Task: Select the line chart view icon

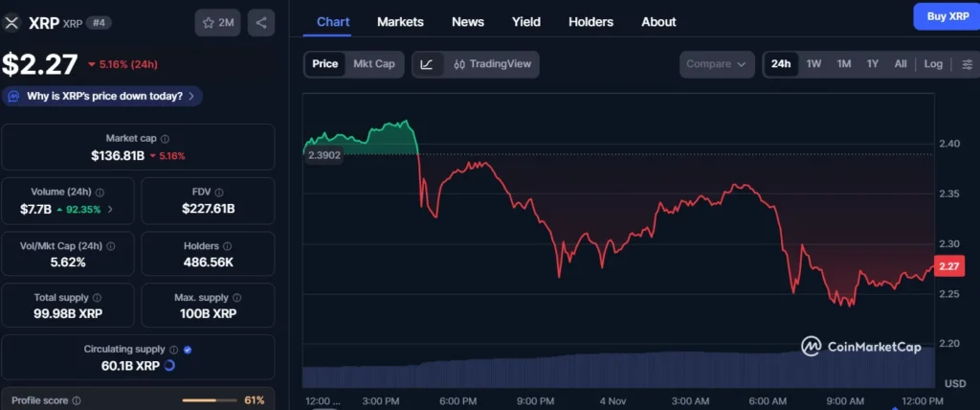Action: (427, 64)
